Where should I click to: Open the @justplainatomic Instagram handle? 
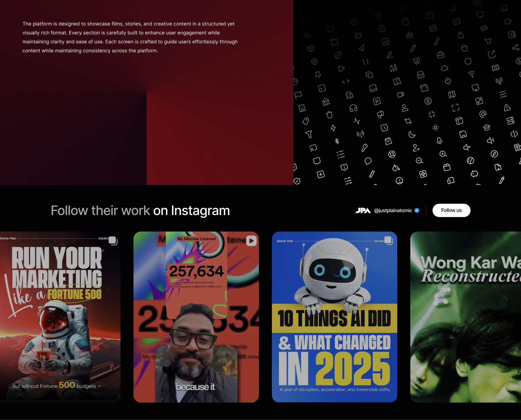tap(393, 211)
